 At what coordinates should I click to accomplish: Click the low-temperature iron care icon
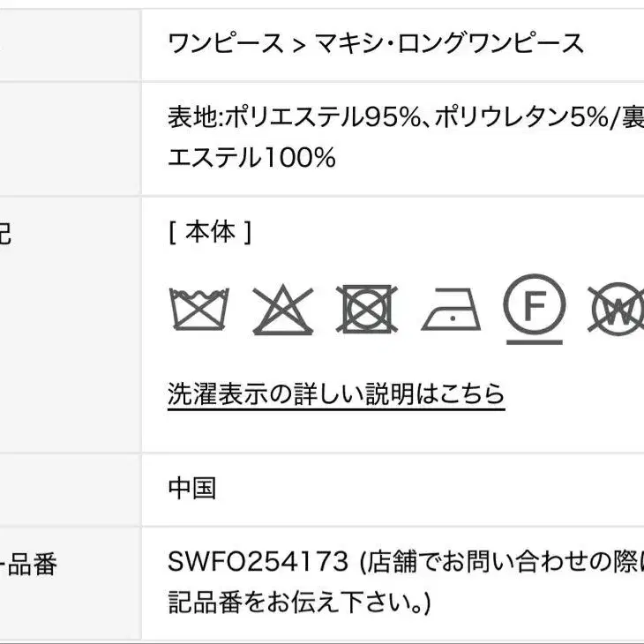click(451, 310)
